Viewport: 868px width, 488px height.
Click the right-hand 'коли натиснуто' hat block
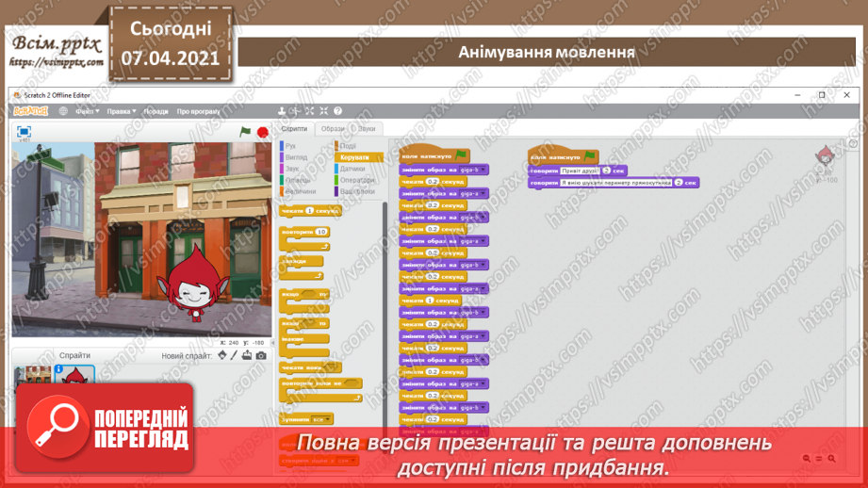pyautogui.click(x=563, y=156)
